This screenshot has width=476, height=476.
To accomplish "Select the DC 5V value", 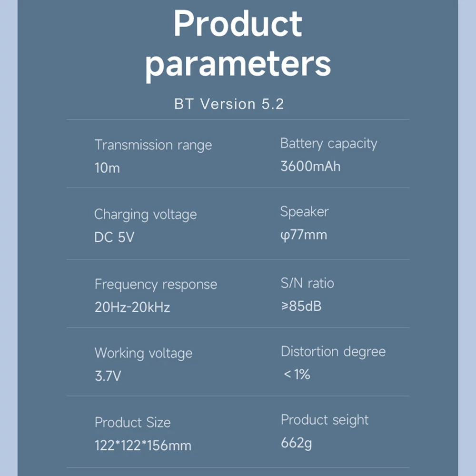I will (x=114, y=238).
